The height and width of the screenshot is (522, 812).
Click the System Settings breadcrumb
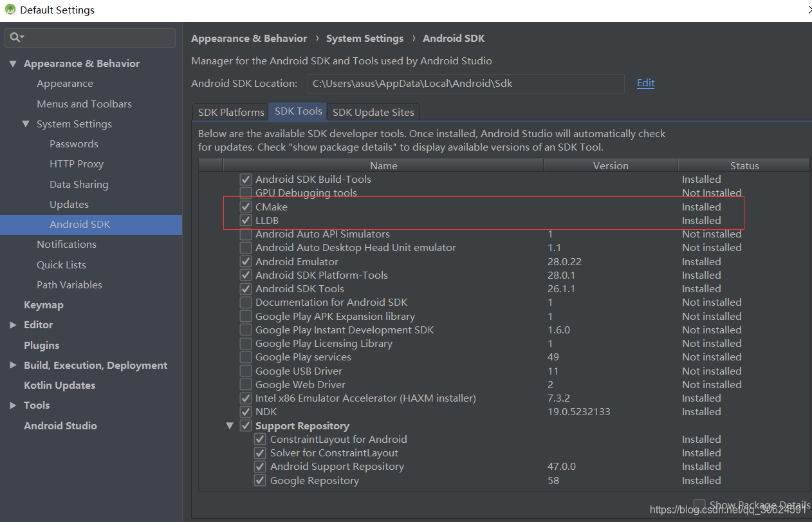(x=365, y=39)
